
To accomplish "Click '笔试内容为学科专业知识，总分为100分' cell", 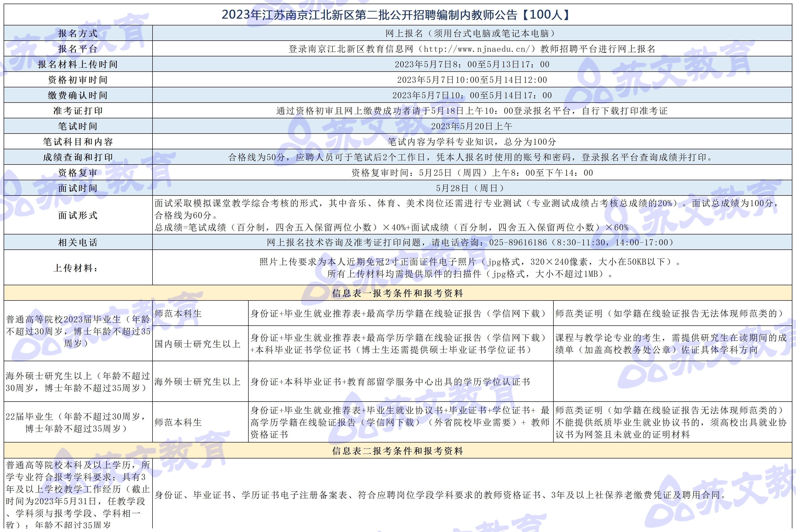I will [x=472, y=142].
